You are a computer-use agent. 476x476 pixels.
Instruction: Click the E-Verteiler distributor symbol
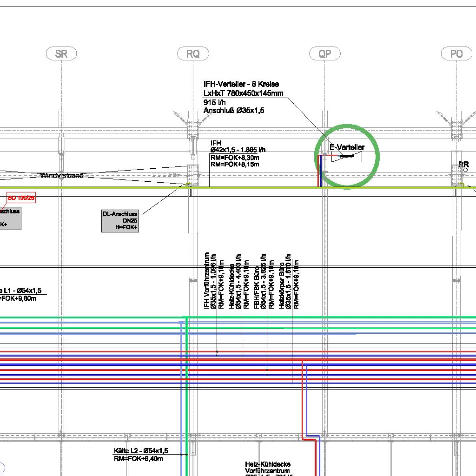tap(346, 157)
